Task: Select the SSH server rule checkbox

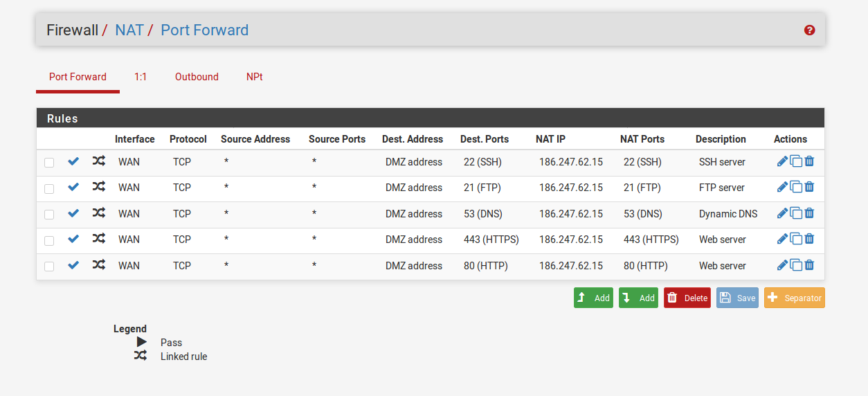Action: click(x=49, y=163)
